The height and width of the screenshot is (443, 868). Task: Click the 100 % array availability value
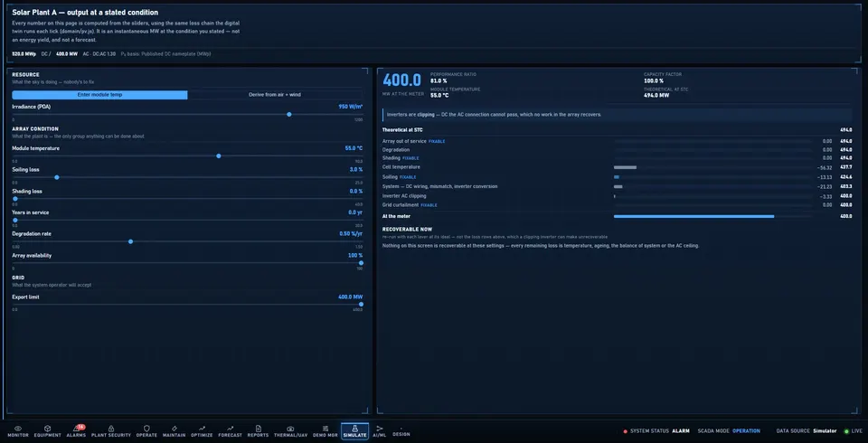click(355, 255)
